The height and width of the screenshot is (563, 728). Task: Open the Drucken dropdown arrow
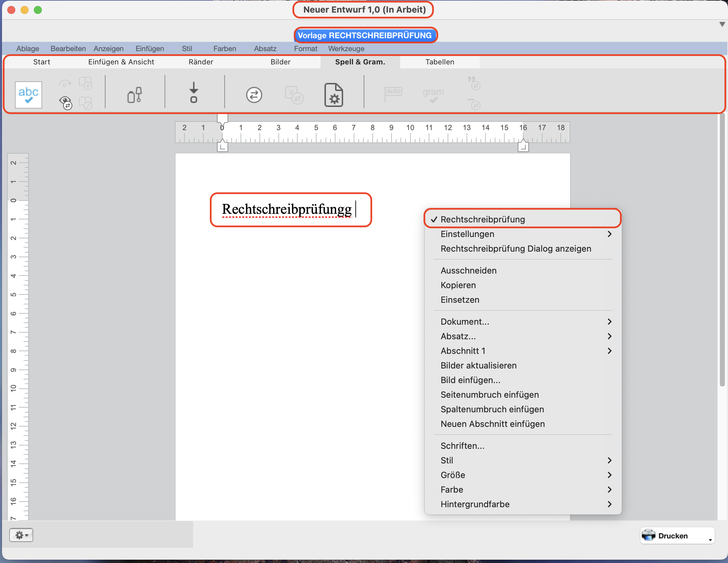[710, 540]
